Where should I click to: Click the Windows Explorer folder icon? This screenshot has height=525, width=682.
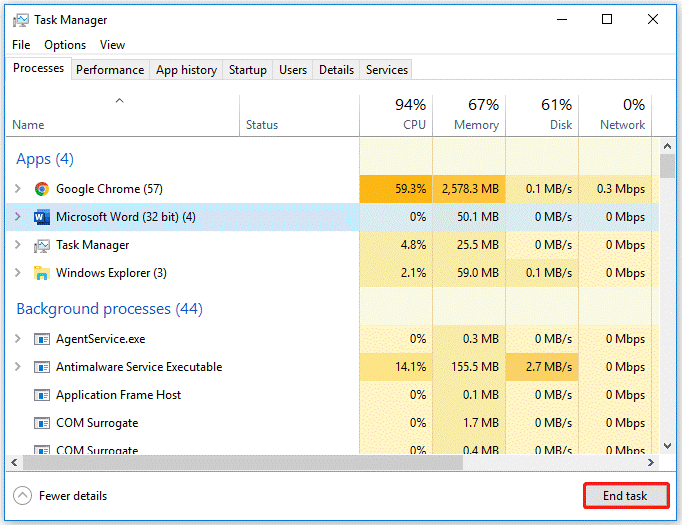click(42, 273)
